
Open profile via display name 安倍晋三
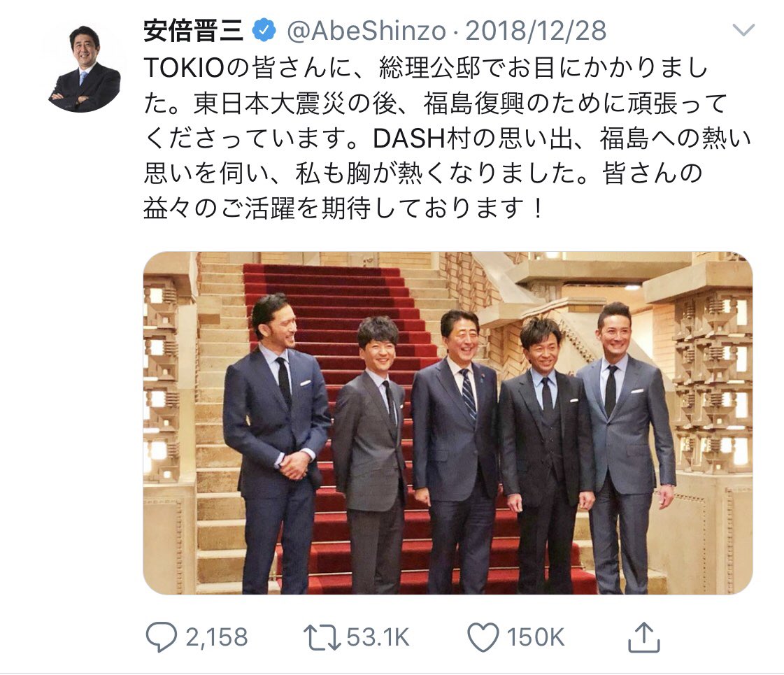click(x=194, y=31)
